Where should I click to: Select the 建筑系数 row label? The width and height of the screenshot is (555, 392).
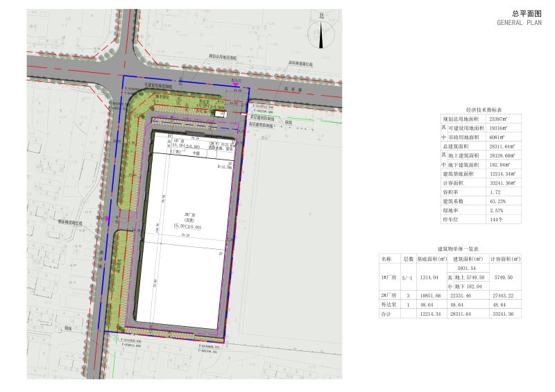point(453,201)
